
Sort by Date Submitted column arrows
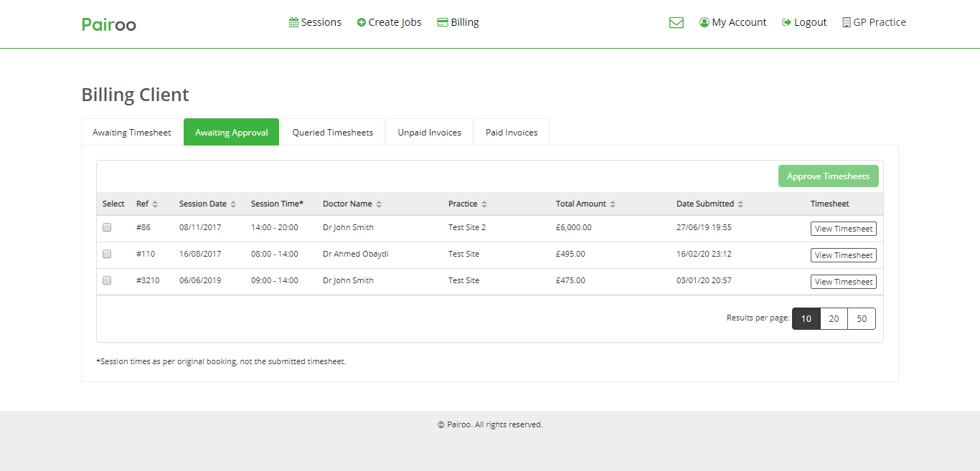click(x=740, y=204)
